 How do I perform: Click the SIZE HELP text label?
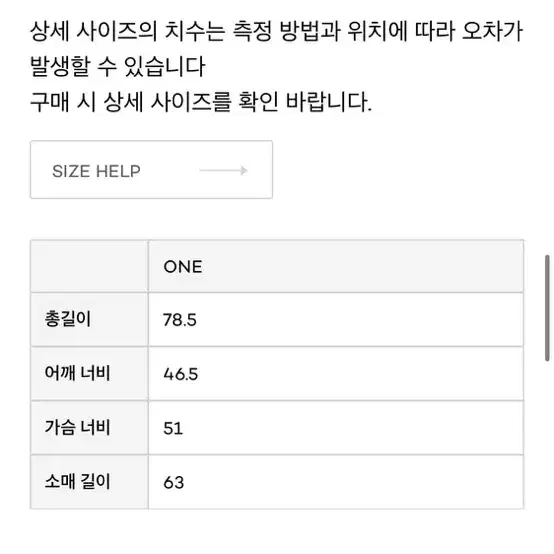(x=96, y=171)
